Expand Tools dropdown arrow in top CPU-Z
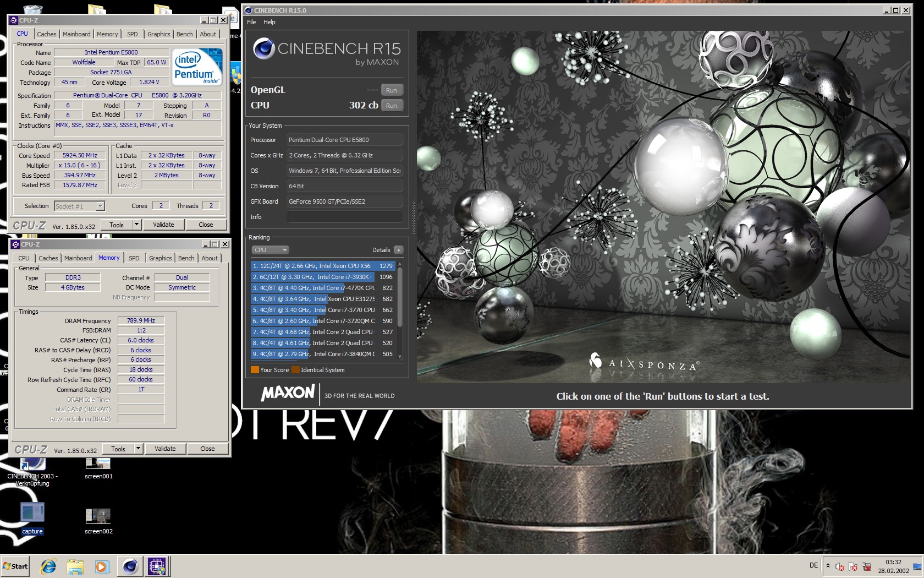924x578 pixels. coord(137,225)
